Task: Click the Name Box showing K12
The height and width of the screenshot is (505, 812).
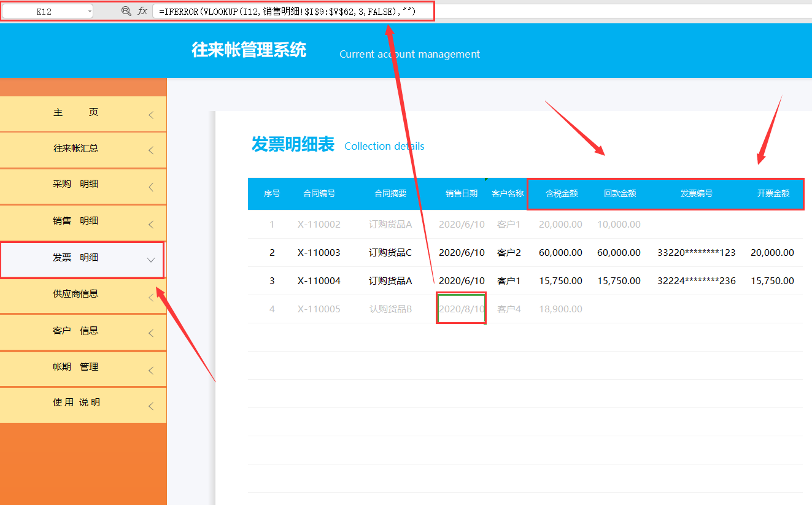Action: pos(43,10)
